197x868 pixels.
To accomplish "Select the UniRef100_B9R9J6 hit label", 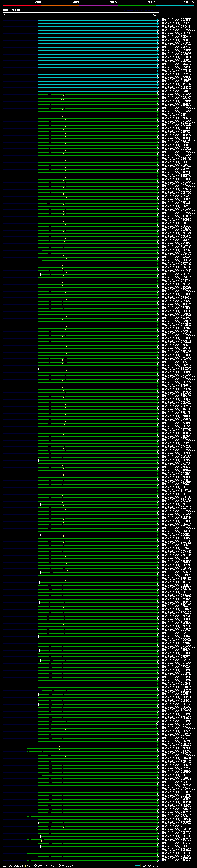I will 176,37.
